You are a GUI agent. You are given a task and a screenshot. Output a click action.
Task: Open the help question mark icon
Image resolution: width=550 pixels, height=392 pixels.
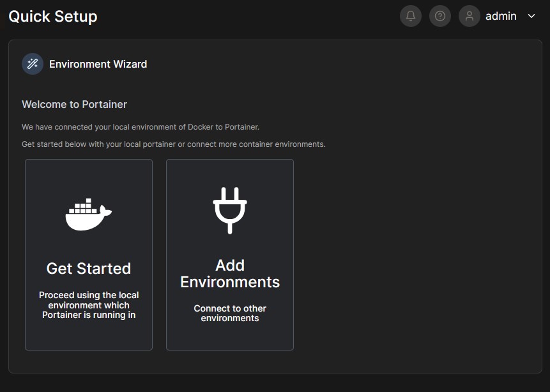pyautogui.click(x=440, y=16)
